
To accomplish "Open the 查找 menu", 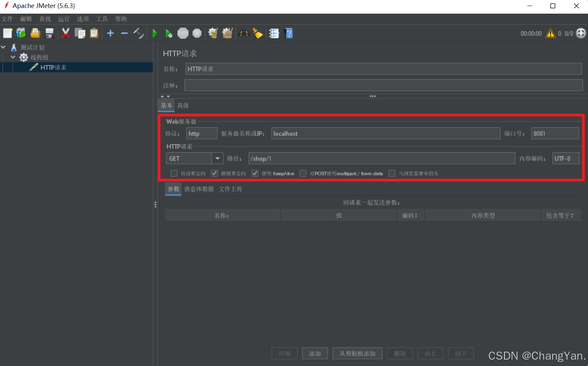I will 45,19.
